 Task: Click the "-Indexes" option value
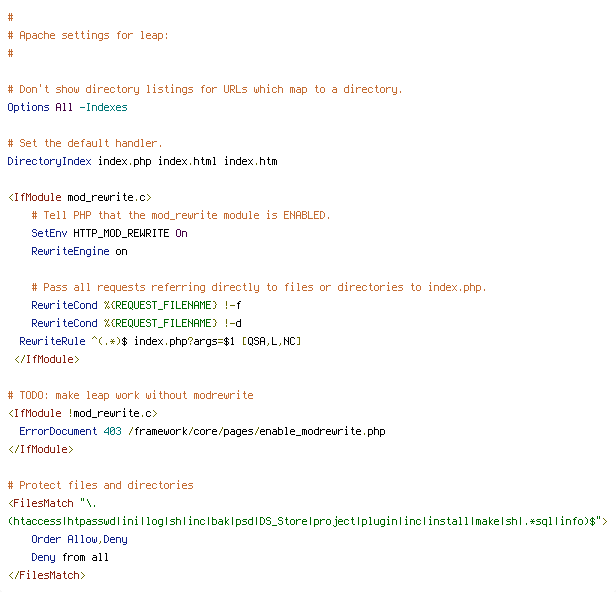[x=103, y=107]
